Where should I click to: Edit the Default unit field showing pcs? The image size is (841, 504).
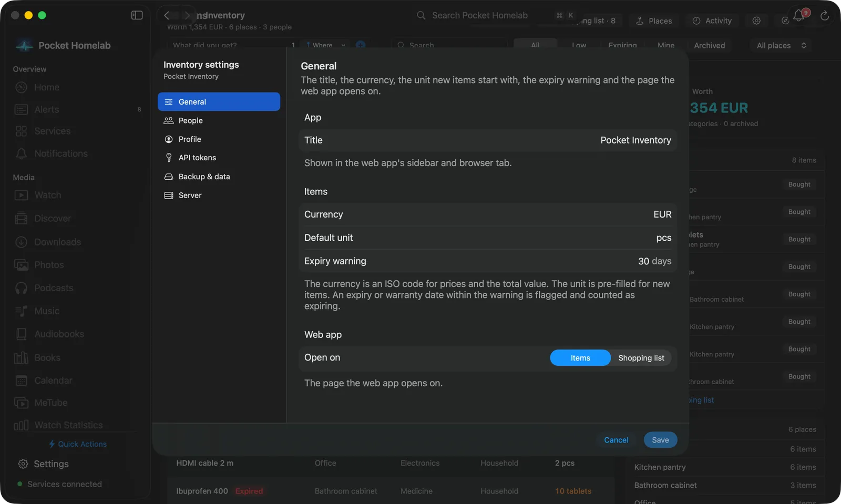488,238
